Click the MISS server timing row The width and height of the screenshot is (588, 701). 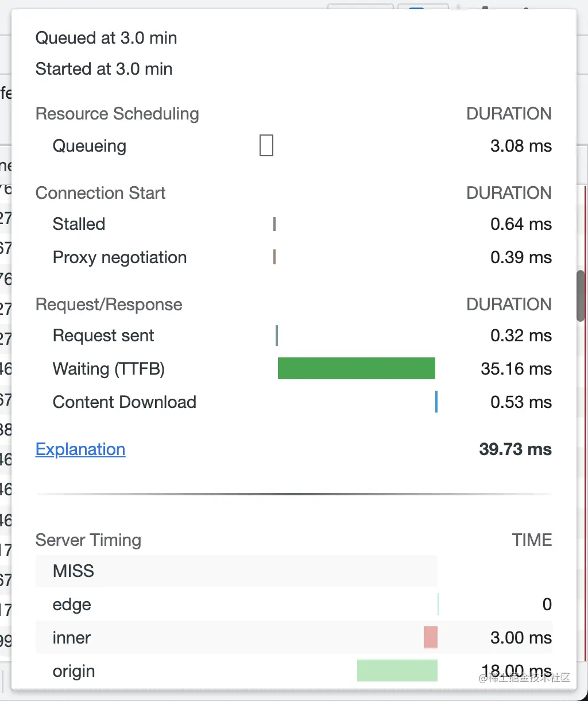click(x=73, y=571)
